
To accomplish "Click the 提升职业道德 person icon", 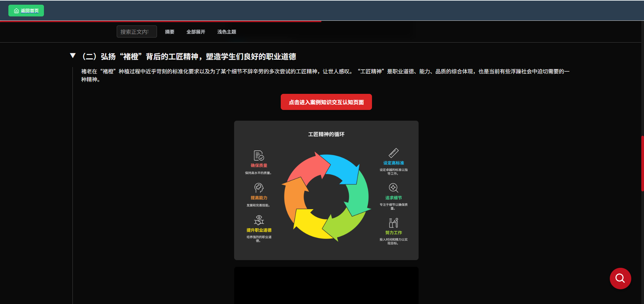I will [x=259, y=220].
